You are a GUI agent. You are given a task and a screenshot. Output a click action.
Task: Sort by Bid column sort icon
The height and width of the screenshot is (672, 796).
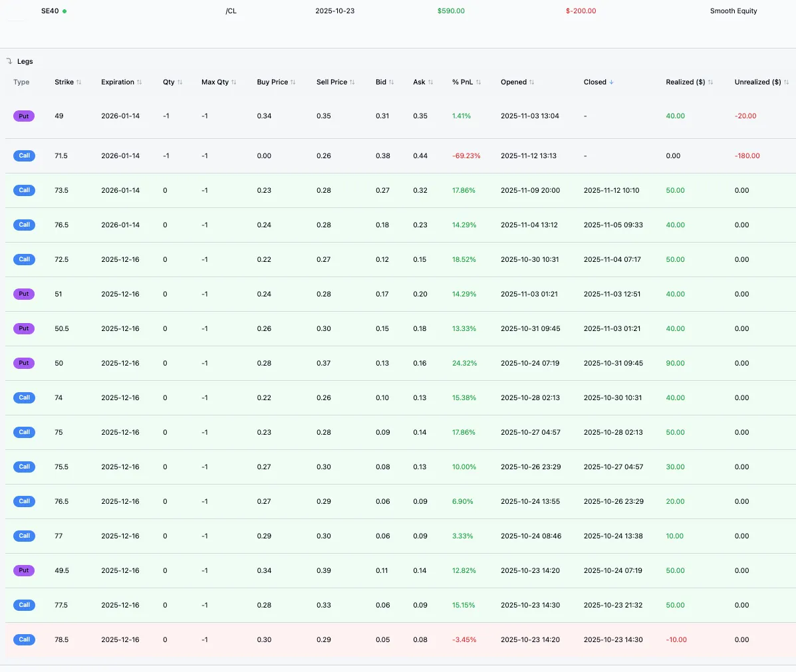[391, 82]
